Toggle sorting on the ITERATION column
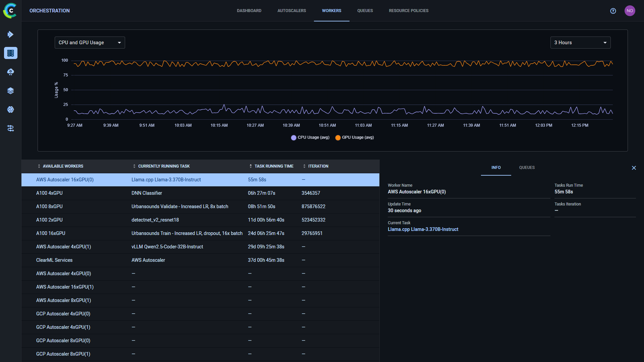 305,166
